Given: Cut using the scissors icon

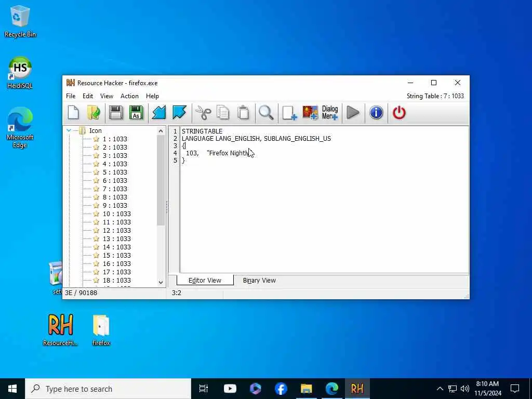Looking at the screenshot, I should click(203, 113).
